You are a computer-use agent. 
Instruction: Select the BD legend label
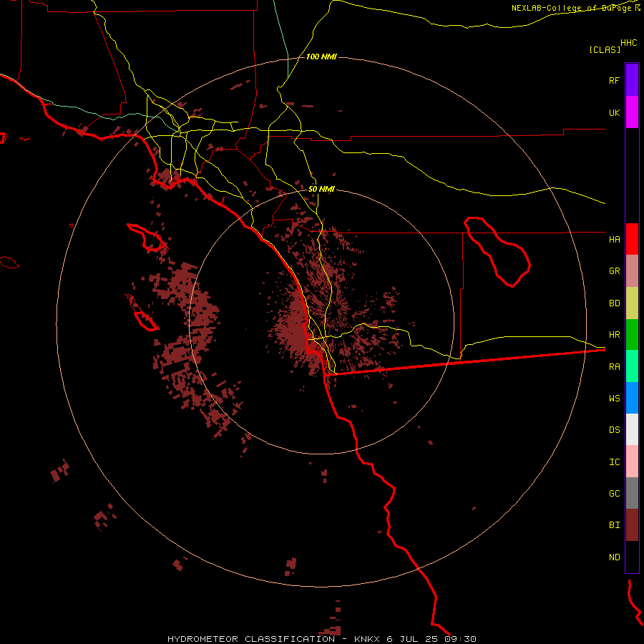point(614,303)
